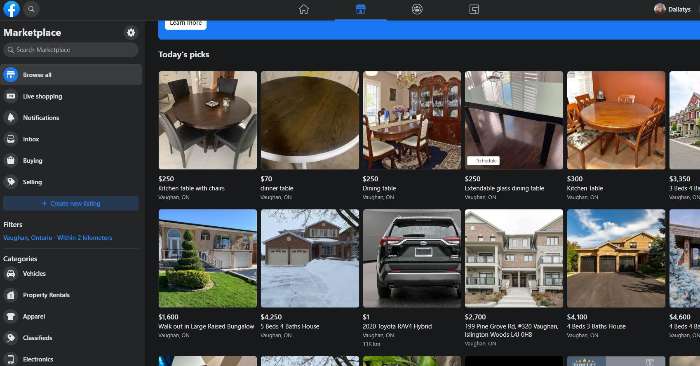Open the 2020 Toyota RAV4 Hybrid listing

[x=412, y=278]
